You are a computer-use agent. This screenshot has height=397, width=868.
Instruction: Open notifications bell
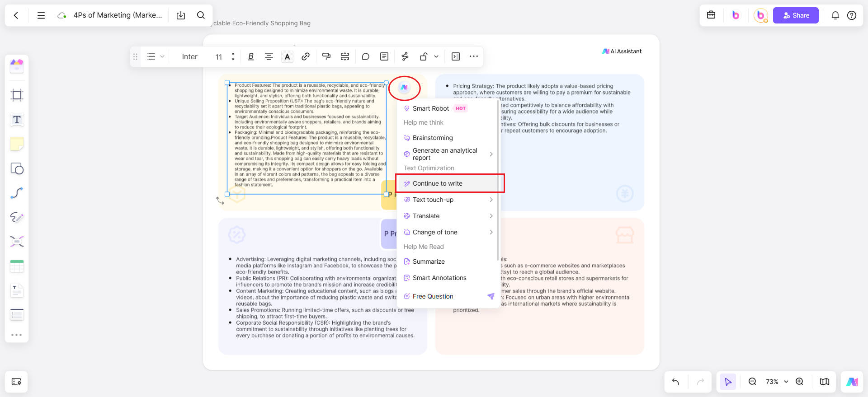(x=835, y=15)
